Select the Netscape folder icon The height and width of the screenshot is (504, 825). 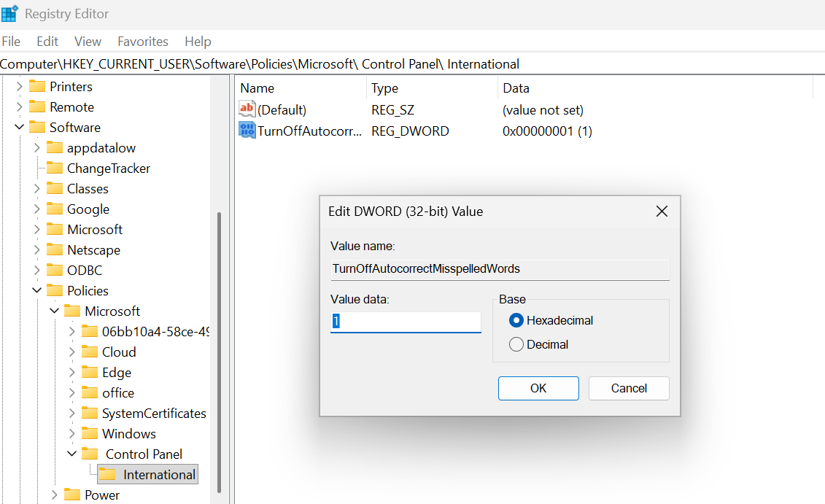pyautogui.click(x=55, y=249)
